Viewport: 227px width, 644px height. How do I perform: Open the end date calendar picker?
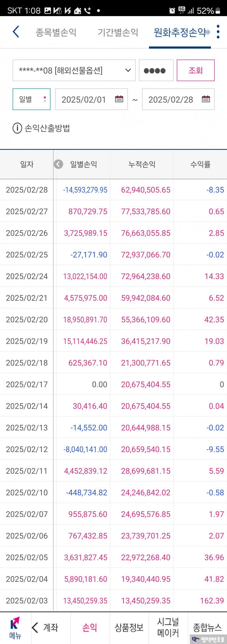point(206,99)
